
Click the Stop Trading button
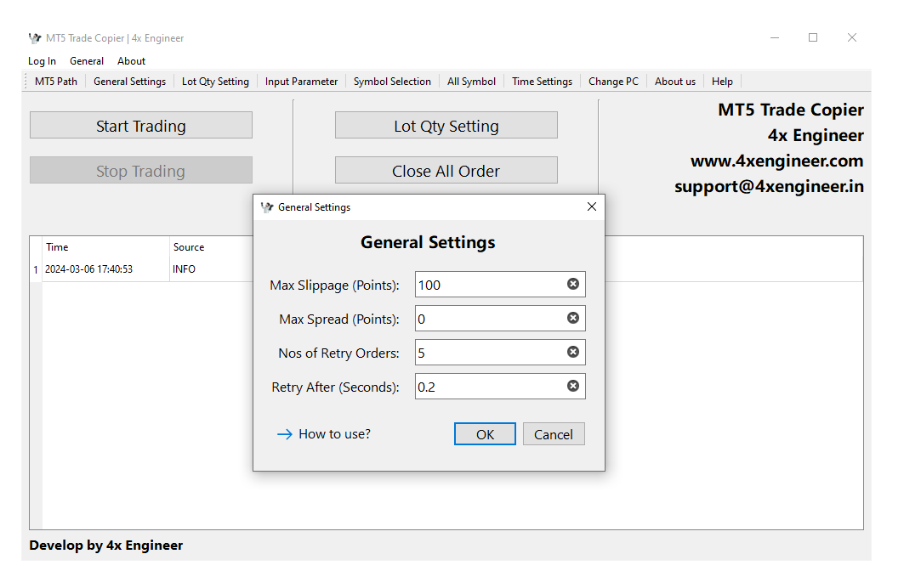141,171
